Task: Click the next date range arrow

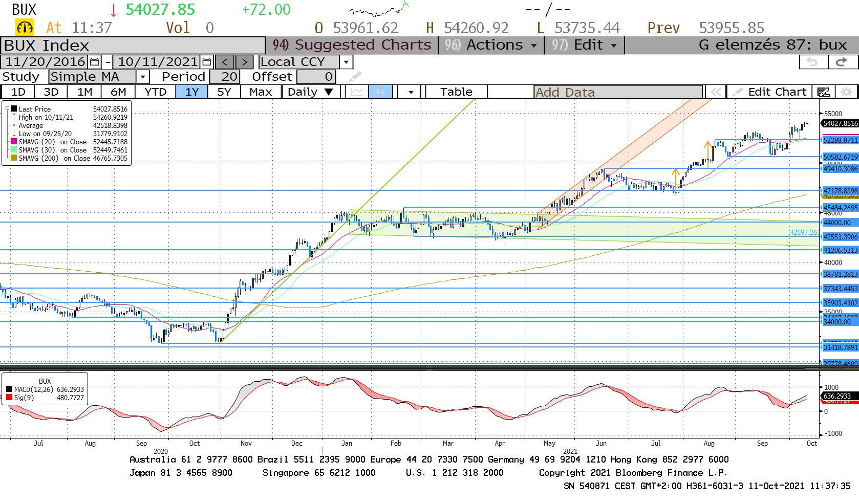Action: tap(245, 62)
